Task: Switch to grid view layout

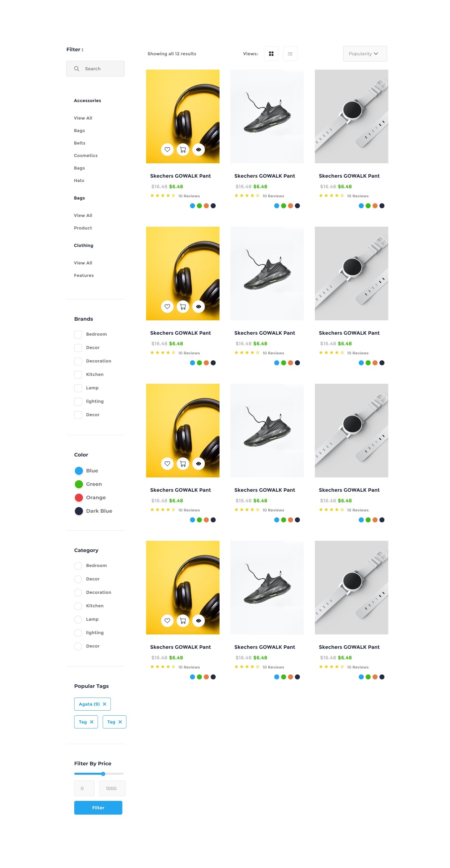Action: click(271, 54)
